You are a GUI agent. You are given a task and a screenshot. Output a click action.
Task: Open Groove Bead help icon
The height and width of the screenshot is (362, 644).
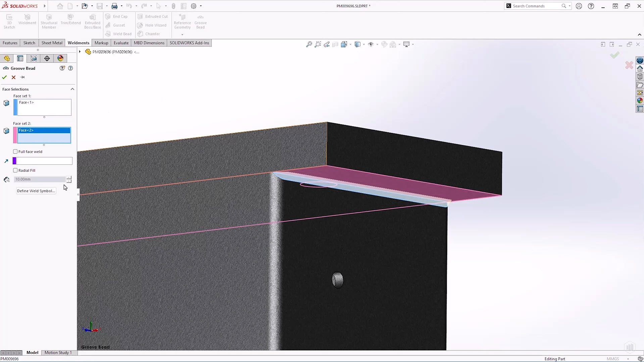70,68
